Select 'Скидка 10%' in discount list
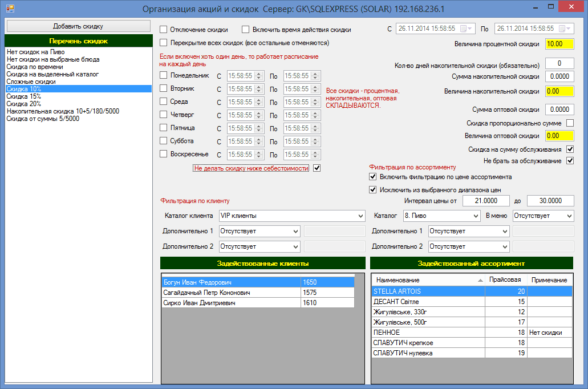Screen dimensions: 588x389 click(x=79, y=89)
